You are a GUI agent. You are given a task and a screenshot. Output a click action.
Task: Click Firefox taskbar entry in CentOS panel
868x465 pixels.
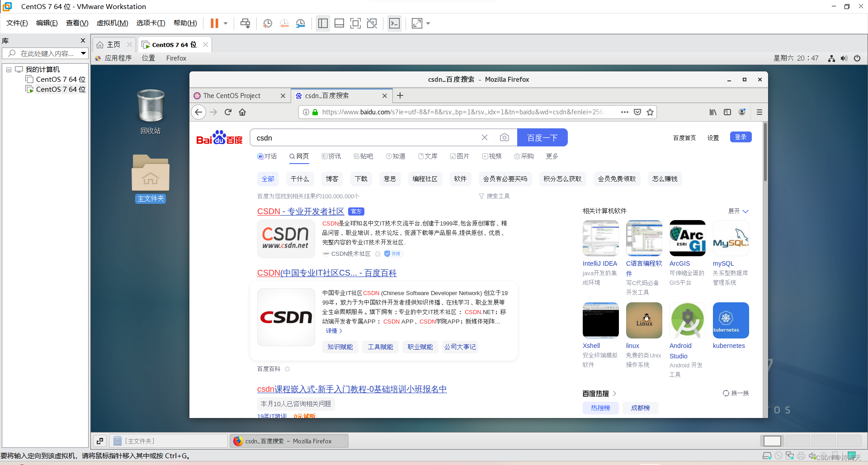(289, 441)
